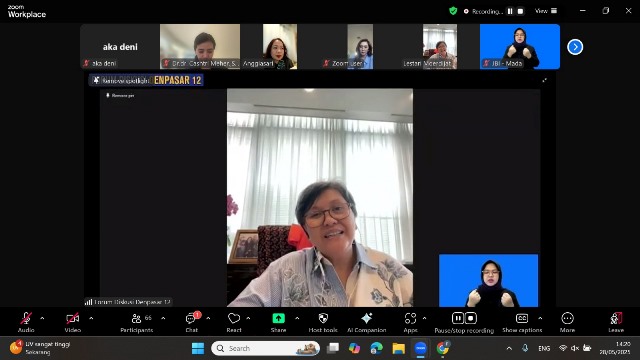Open the Apps icon
This screenshot has width=640, height=360.
coord(410,318)
